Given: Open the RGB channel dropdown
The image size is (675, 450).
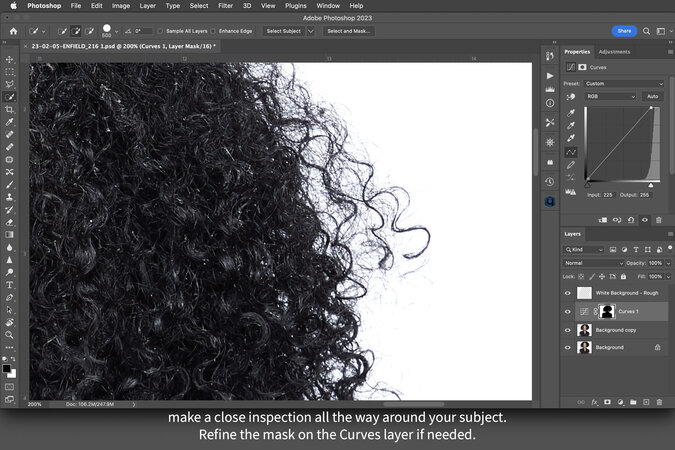Looking at the screenshot, I should [x=610, y=97].
